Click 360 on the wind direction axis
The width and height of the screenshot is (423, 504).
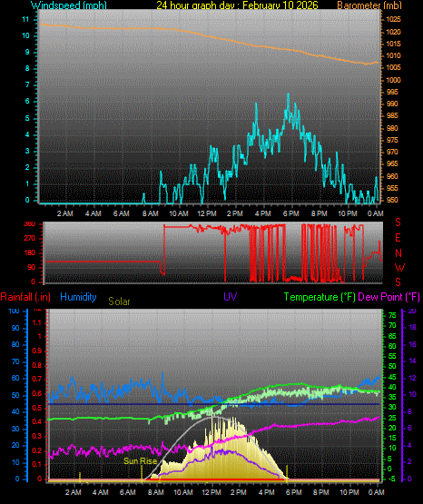tap(30, 224)
